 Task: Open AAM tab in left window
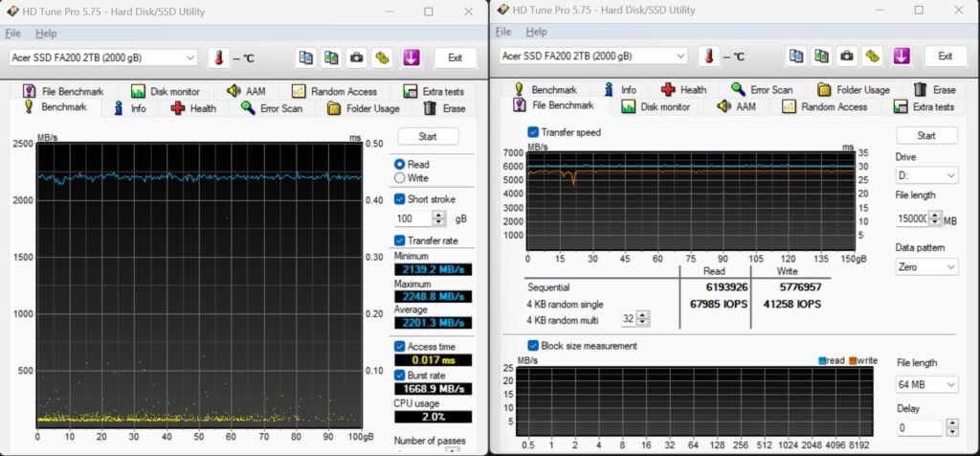(x=246, y=91)
